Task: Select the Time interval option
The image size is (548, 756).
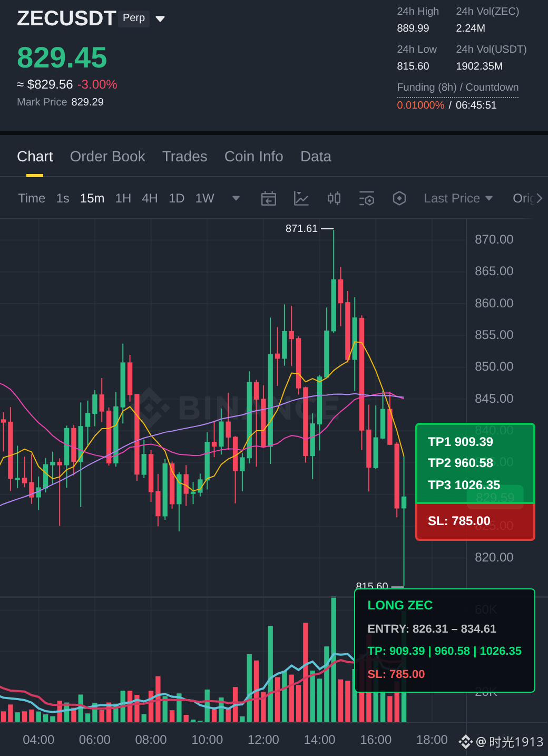Action: click(x=32, y=198)
